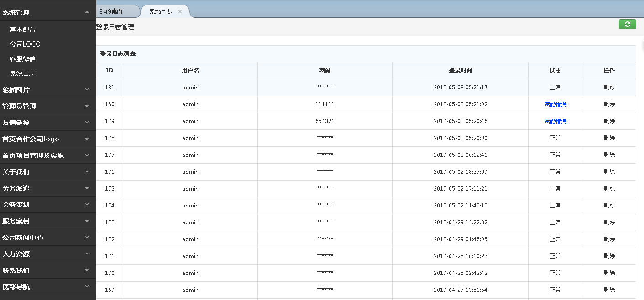
Task: Expand the 管理员管理 sidebar menu
Action: 87,106
